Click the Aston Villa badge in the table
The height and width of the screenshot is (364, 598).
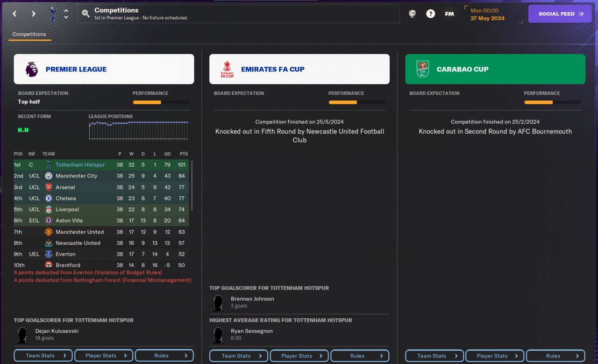click(48, 221)
